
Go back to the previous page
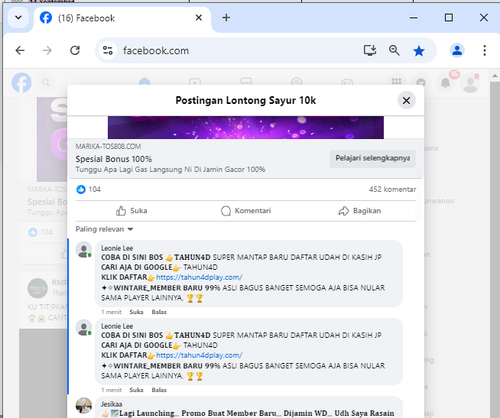pyautogui.click(x=20, y=51)
